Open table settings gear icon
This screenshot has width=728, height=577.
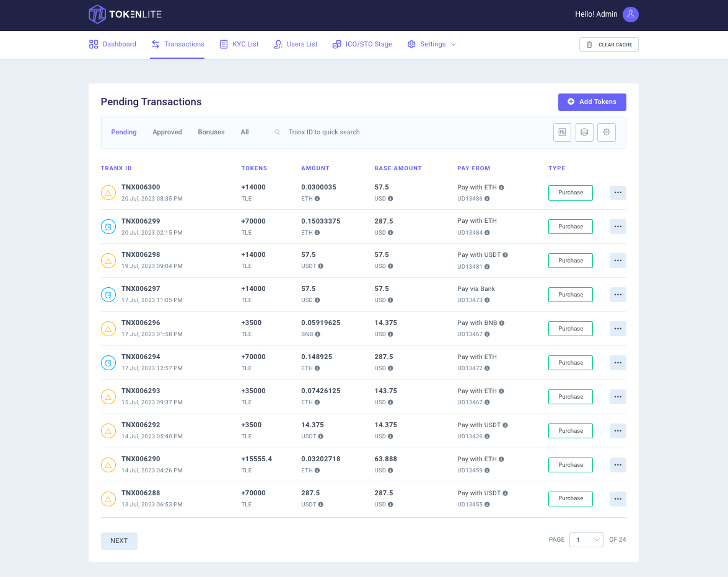pos(607,132)
